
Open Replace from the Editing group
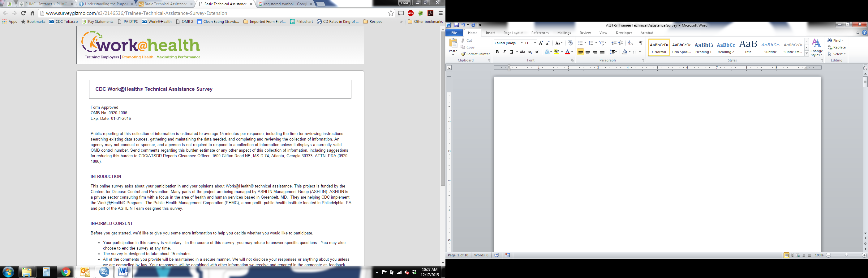point(837,48)
